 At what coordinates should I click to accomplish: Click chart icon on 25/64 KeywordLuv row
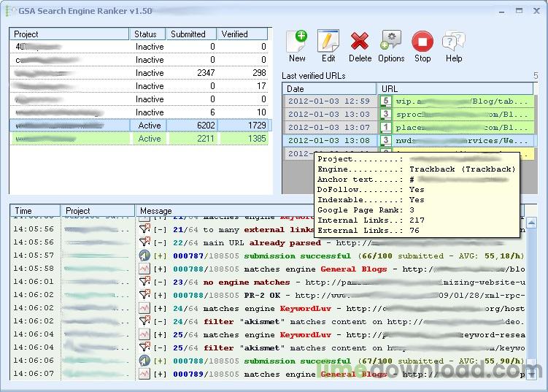pyautogui.click(x=144, y=334)
